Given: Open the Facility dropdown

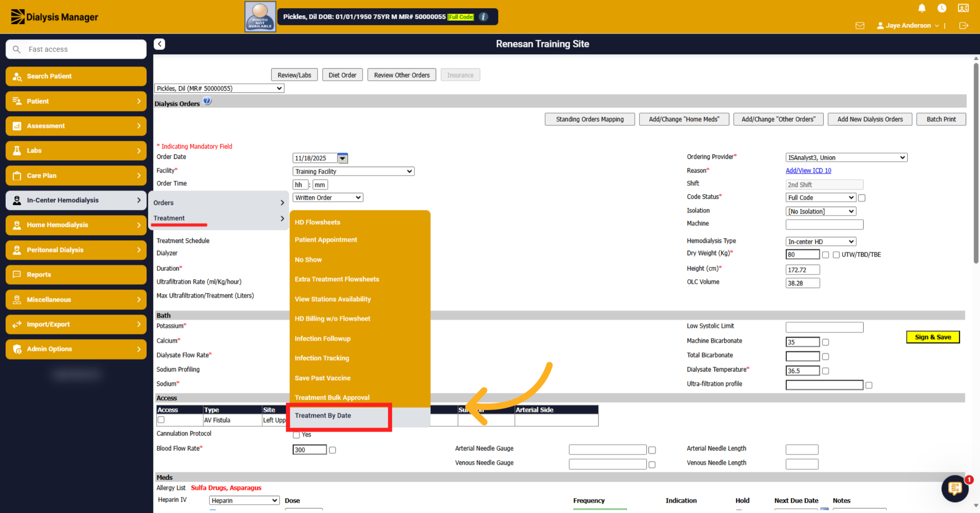Looking at the screenshot, I should (x=354, y=171).
